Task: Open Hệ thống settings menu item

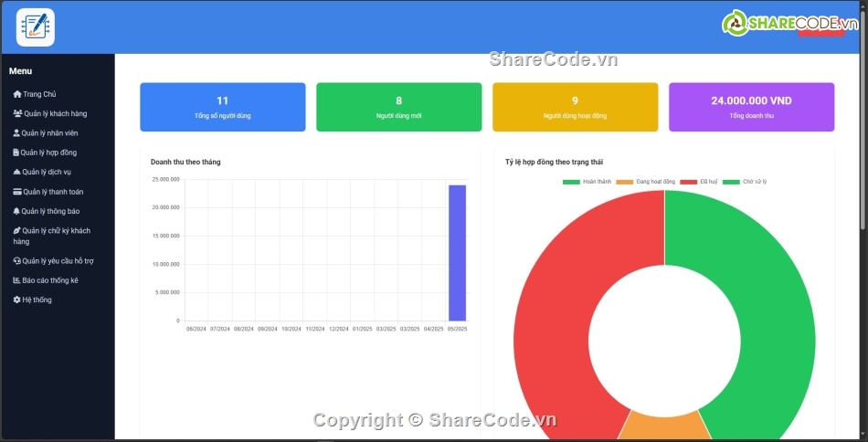Action: [33, 300]
